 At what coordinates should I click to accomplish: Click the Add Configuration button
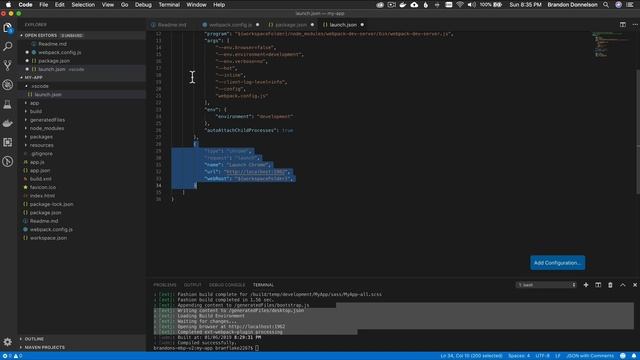coord(557,263)
